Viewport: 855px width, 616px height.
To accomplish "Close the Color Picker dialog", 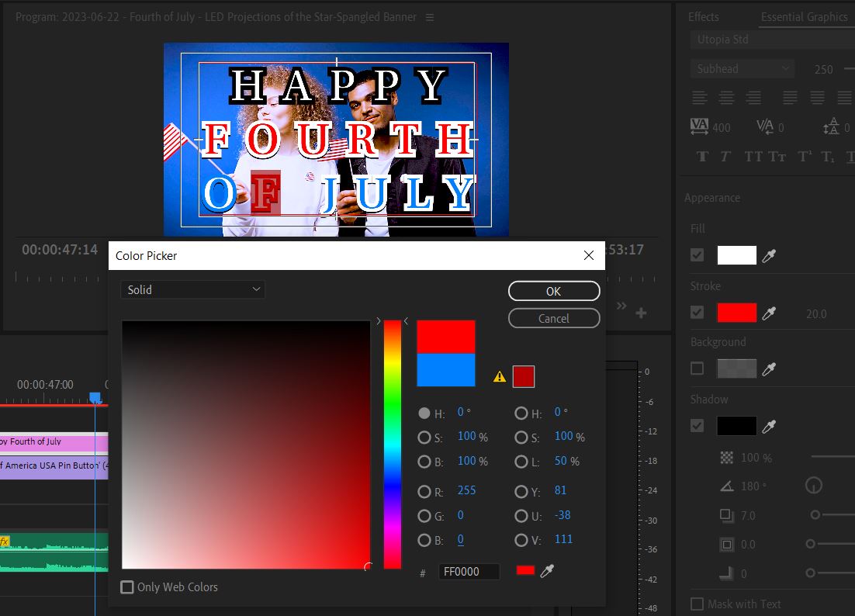I will point(589,255).
